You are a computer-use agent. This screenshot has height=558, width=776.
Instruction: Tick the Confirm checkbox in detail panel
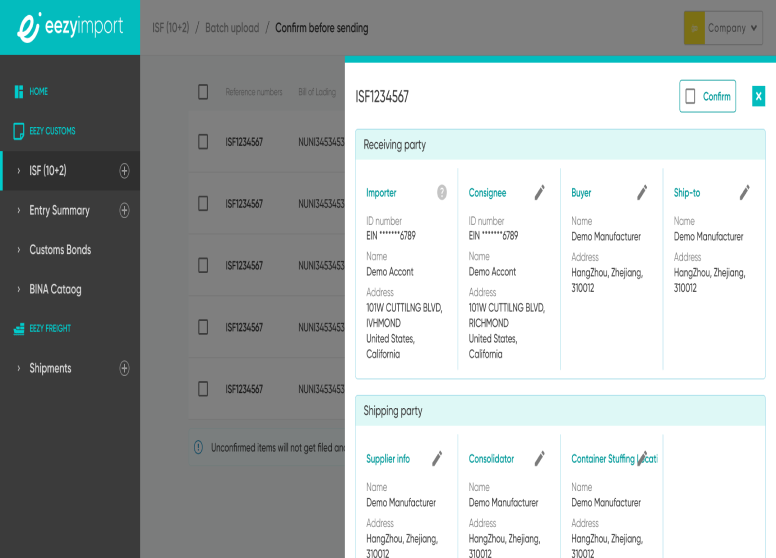690,96
